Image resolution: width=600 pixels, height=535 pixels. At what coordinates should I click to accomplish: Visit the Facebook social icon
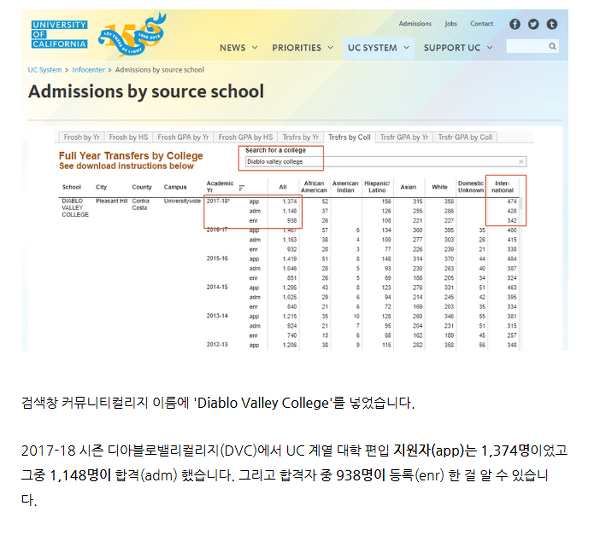point(515,24)
